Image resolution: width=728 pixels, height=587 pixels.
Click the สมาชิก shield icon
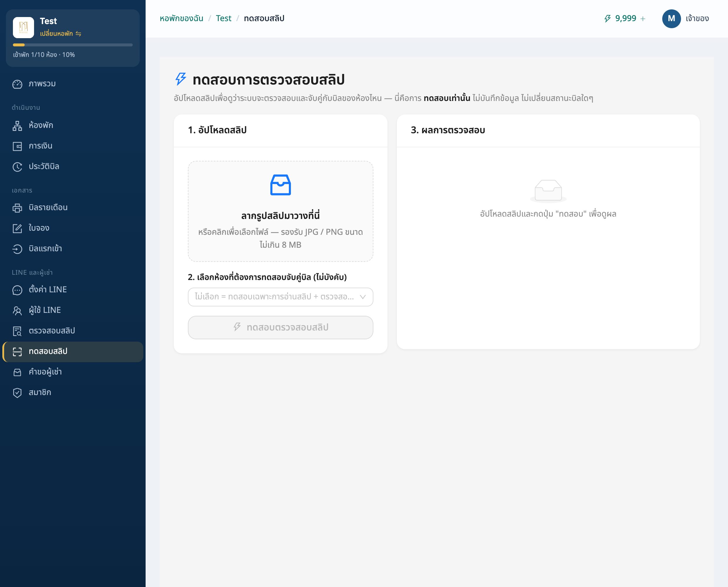pyautogui.click(x=17, y=393)
